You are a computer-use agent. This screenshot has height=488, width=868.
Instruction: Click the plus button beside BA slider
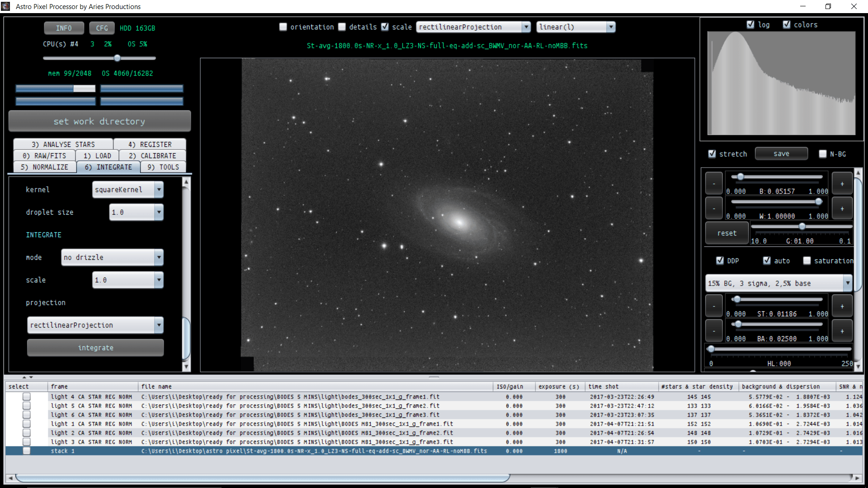click(842, 331)
